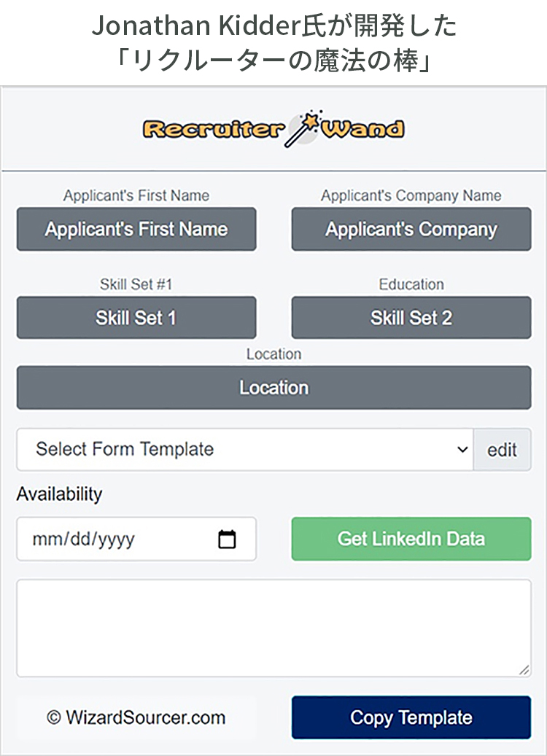The height and width of the screenshot is (756, 547).
Task: Click the mm/dd/yyyy Availability date field
Action: tap(136, 539)
